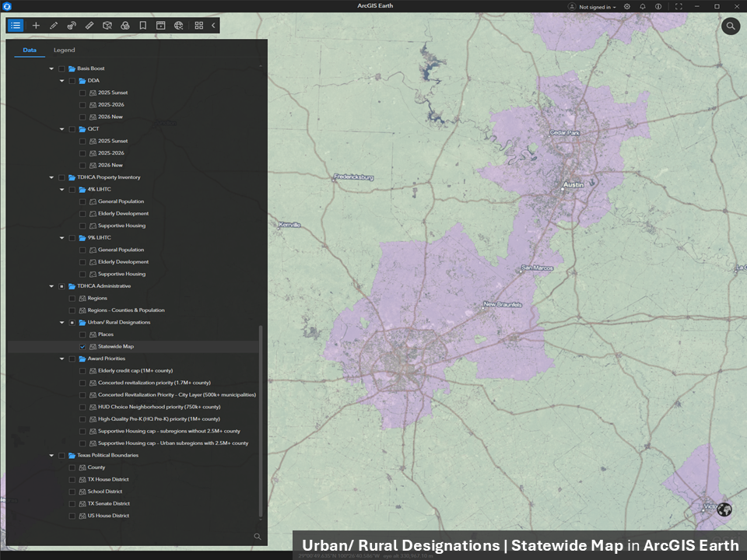Collapse the TDHCA Administrative folder

pyautogui.click(x=51, y=286)
